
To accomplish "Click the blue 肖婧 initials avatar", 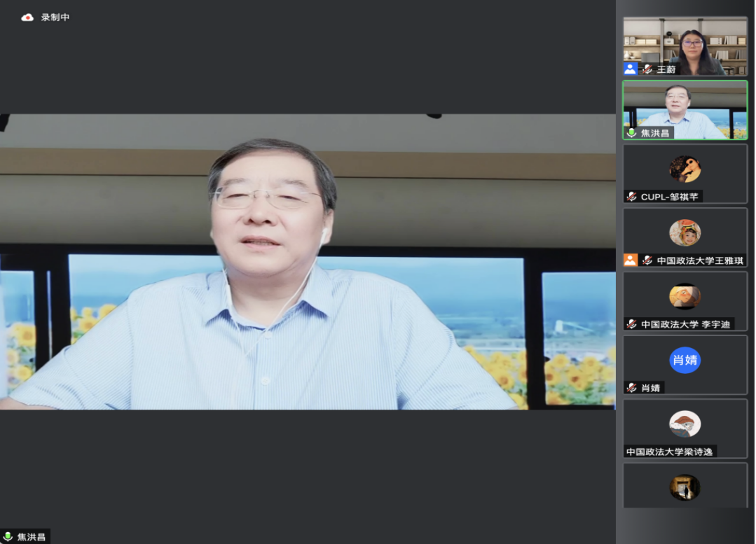I will point(685,360).
